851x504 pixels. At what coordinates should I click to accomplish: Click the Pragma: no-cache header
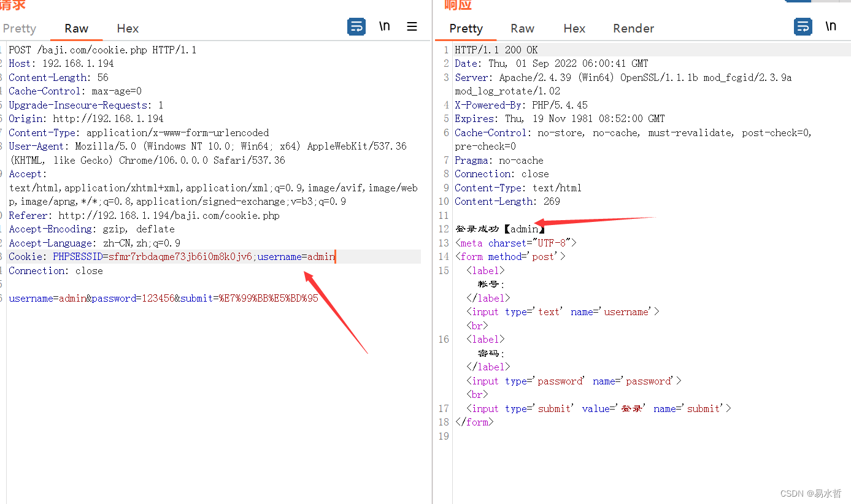499,160
